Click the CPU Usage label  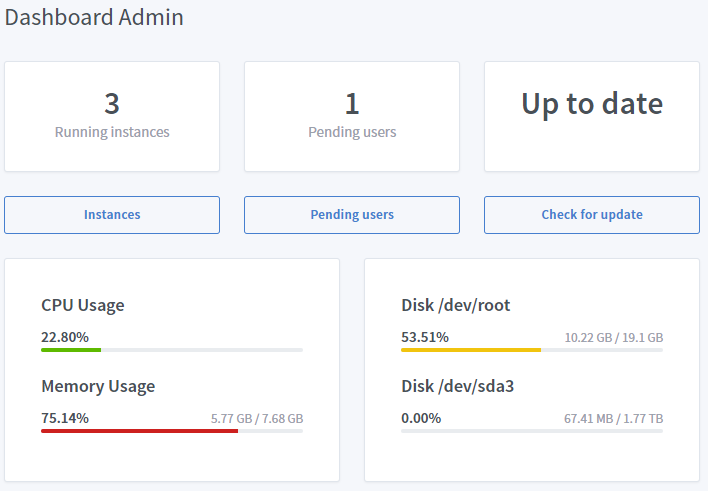(83, 305)
